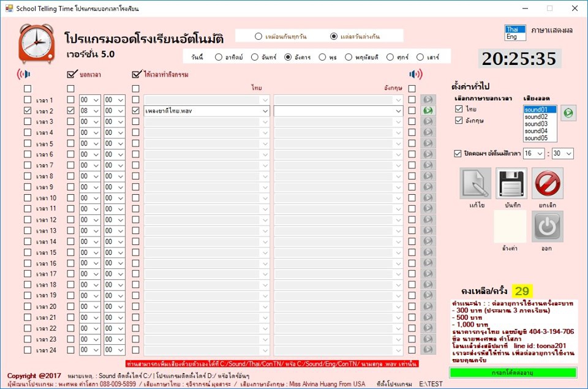Play the sound for row เวลา 10

click(x=428, y=198)
